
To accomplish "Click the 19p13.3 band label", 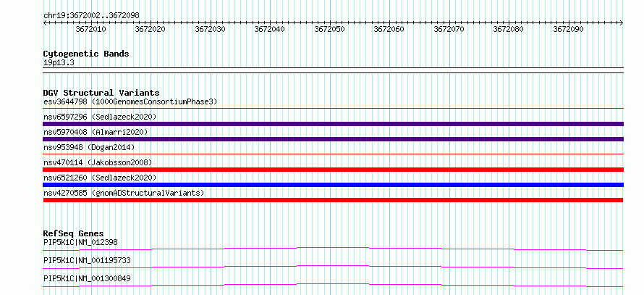I will (x=59, y=63).
